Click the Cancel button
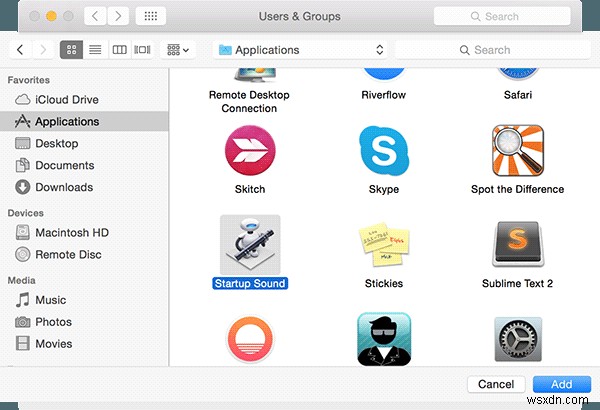Screen dimensions: 600x410 pos(496,384)
